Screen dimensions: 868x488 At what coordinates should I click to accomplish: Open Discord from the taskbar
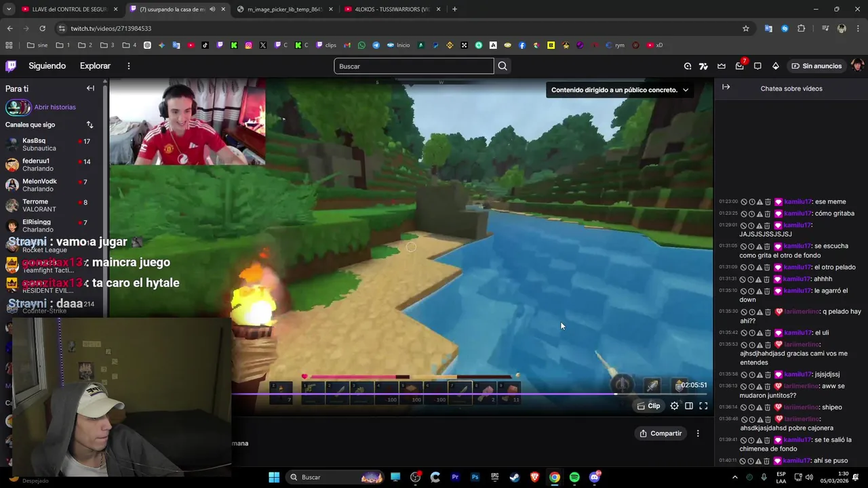pyautogui.click(x=595, y=477)
